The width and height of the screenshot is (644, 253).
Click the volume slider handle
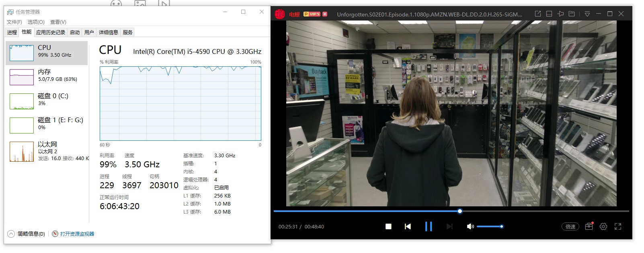tap(502, 226)
